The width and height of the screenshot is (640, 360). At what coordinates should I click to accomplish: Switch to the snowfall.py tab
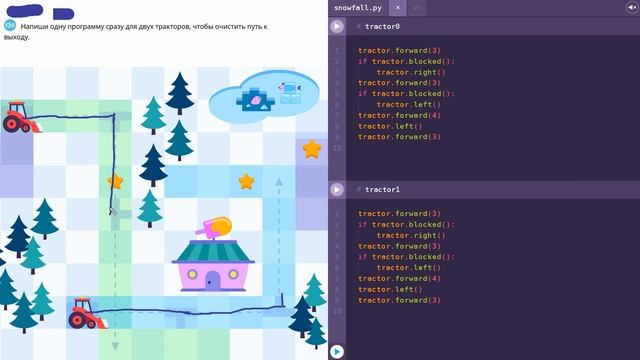click(358, 8)
